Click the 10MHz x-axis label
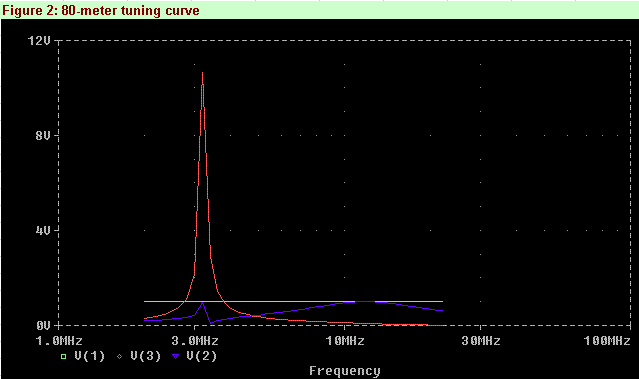639x379 pixels. click(x=345, y=341)
